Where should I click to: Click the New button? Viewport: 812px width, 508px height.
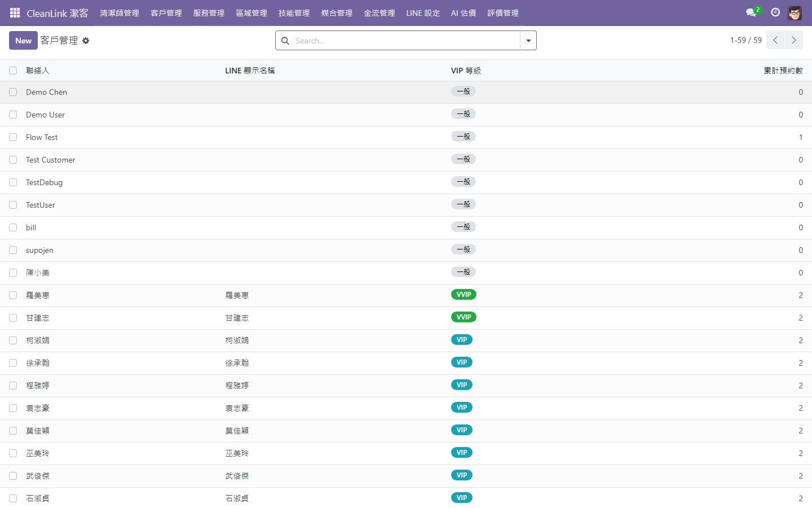pyautogui.click(x=23, y=41)
